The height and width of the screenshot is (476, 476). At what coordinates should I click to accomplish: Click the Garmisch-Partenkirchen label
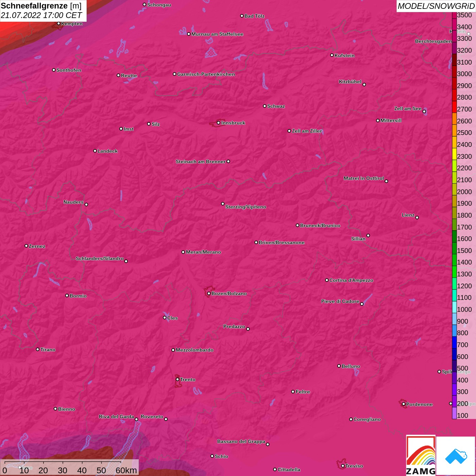[206, 74]
